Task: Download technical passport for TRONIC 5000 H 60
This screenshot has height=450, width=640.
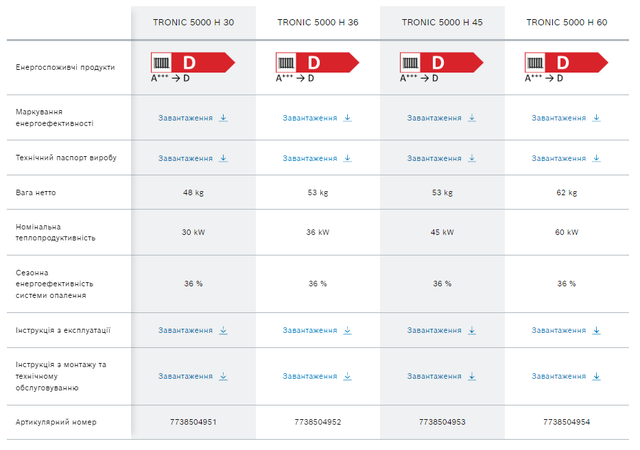Action: pos(566,158)
